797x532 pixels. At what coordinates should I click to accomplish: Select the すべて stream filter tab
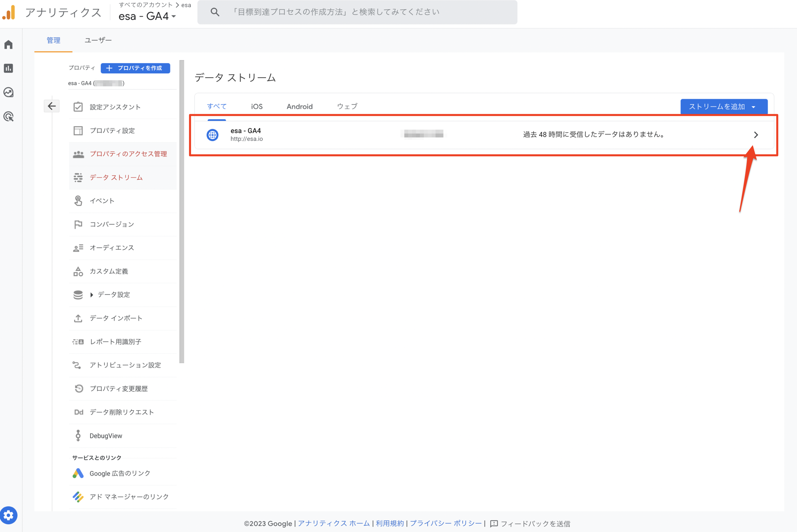217,107
